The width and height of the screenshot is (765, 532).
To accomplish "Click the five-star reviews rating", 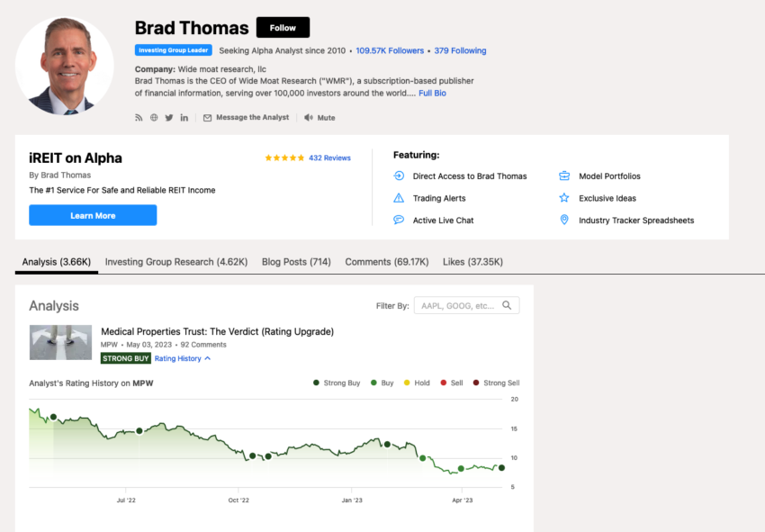I will [286, 158].
